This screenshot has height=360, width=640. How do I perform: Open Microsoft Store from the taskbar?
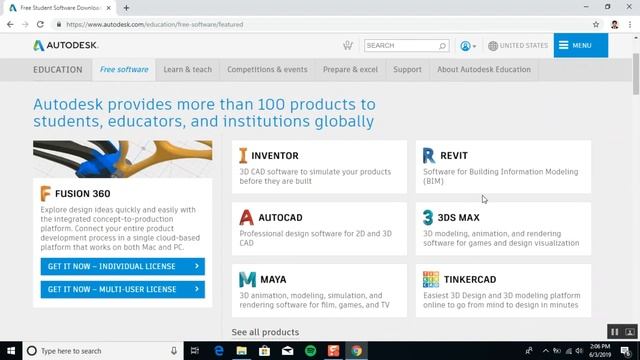(264, 351)
